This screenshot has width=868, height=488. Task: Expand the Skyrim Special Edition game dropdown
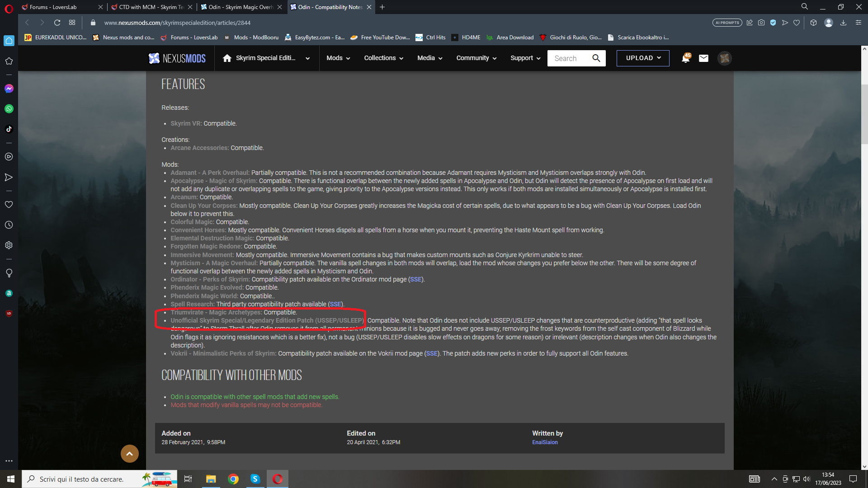coord(307,58)
